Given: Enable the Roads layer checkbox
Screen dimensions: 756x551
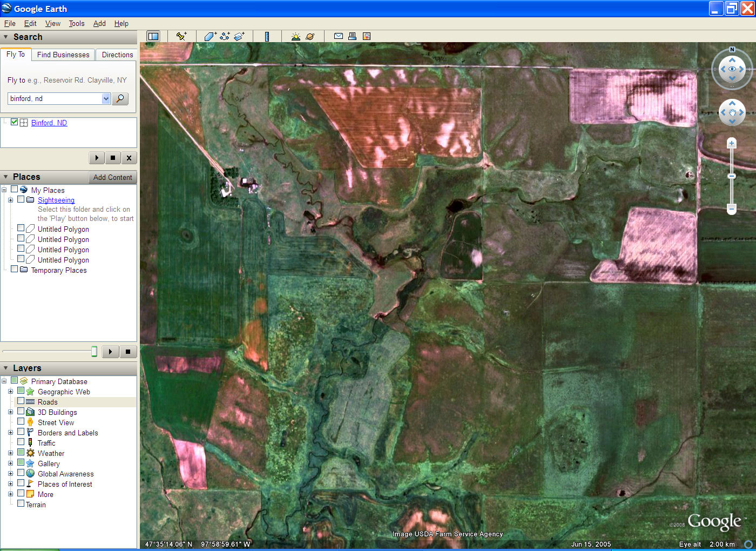Looking at the screenshot, I should (x=21, y=401).
